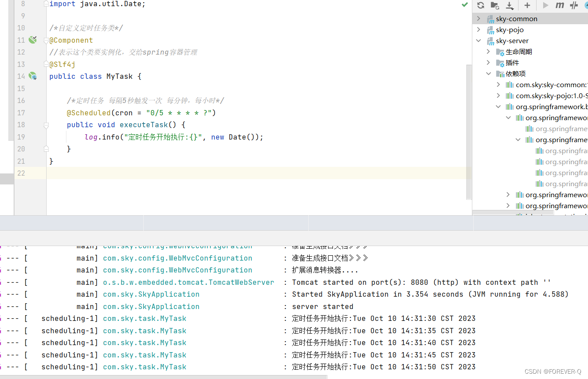588x379 pixels.
Task: Open com.sky.config.WebMvcConfiguration link on 扩展消息转换器 row
Action: point(178,270)
